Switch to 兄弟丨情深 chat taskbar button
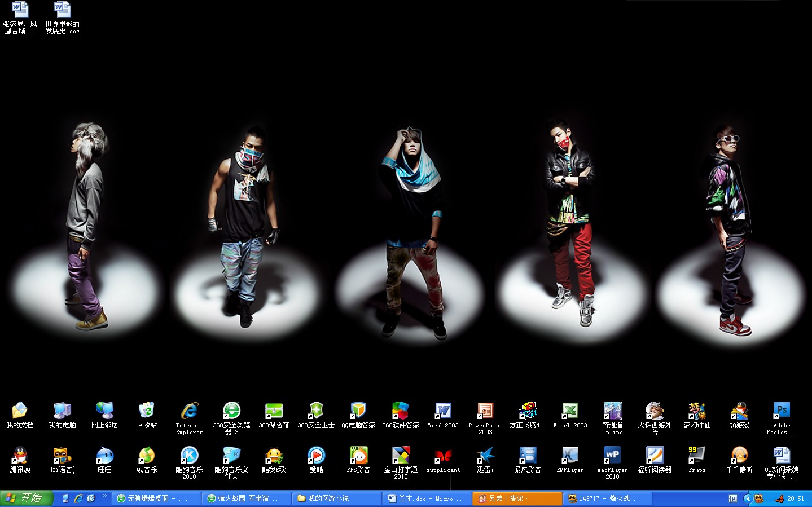812x507 pixels. click(517, 499)
